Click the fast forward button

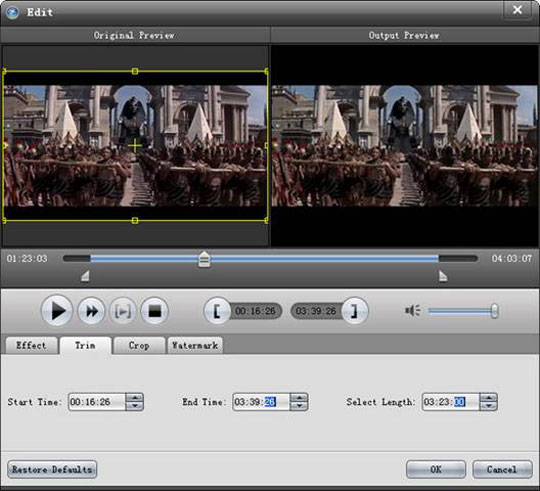click(x=91, y=311)
